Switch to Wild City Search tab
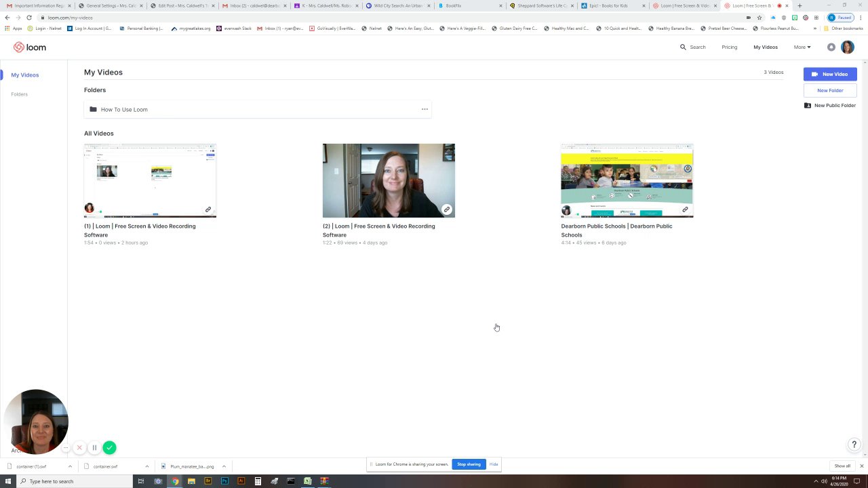This screenshot has height=488, width=868. [398, 5]
